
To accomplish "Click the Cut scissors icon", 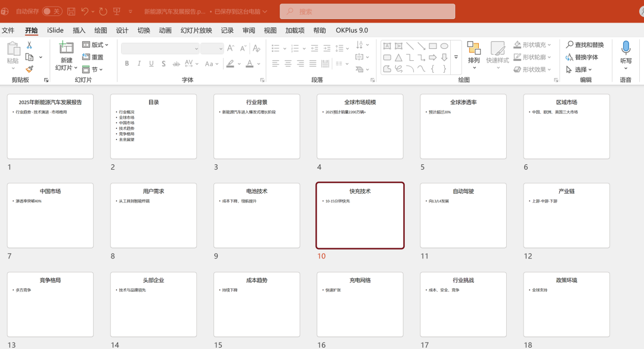I will point(29,45).
